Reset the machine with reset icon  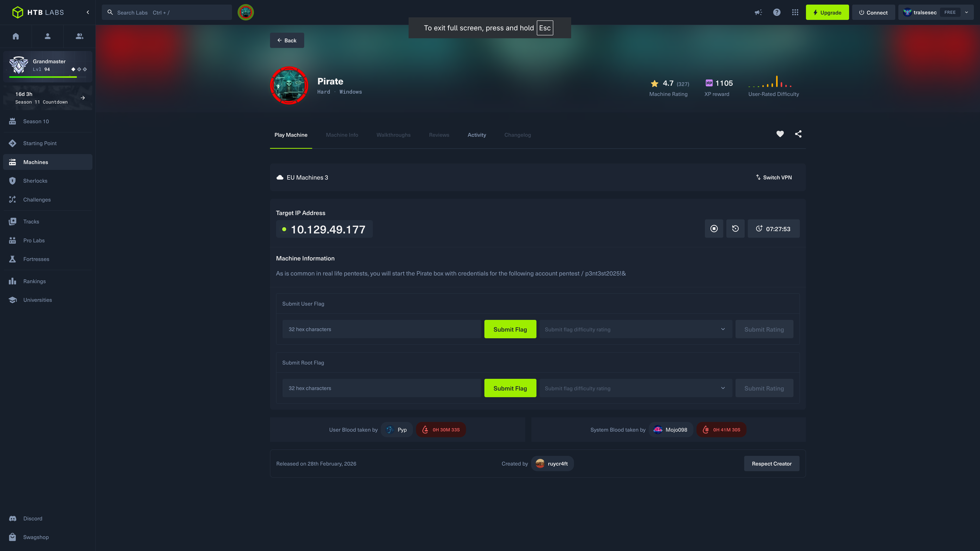(735, 229)
